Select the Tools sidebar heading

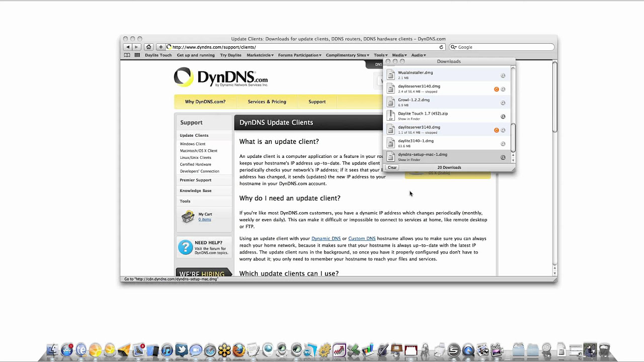click(185, 201)
